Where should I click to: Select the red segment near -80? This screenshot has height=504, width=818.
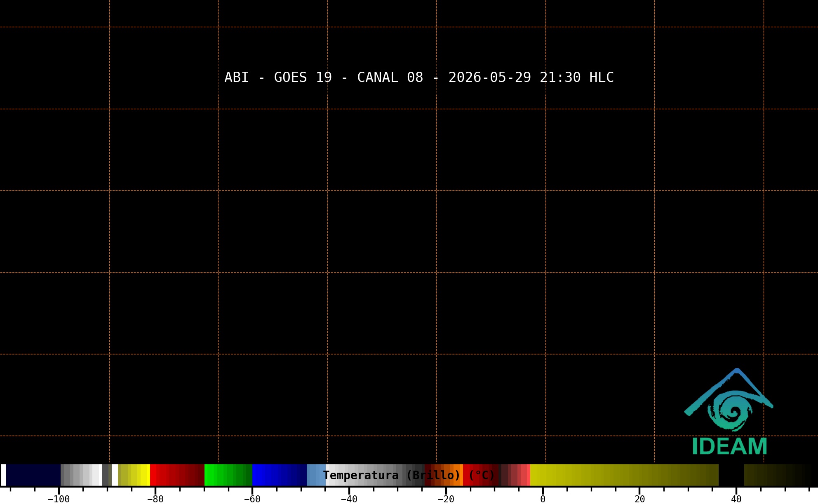coord(177,475)
